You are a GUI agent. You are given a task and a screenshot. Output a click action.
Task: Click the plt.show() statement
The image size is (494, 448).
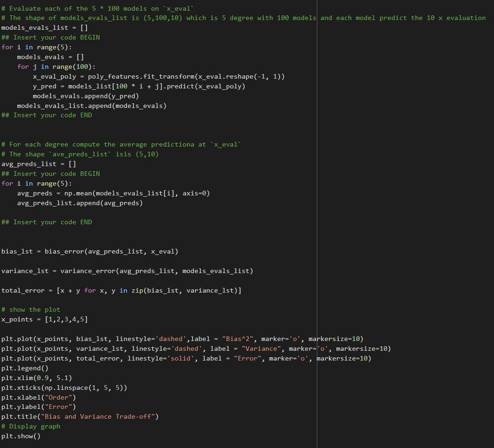pyautogui.click(x=21, y=436)
